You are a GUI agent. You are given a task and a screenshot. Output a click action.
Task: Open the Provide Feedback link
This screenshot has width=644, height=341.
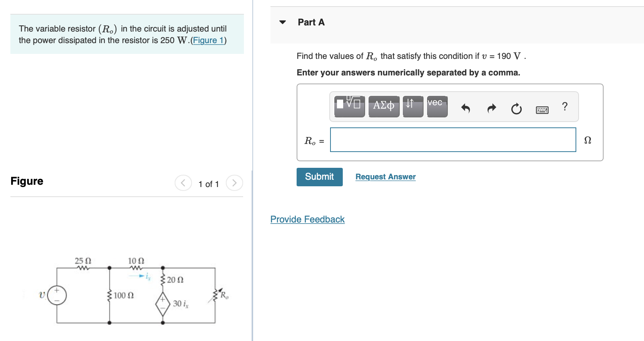tap(307, 219)
